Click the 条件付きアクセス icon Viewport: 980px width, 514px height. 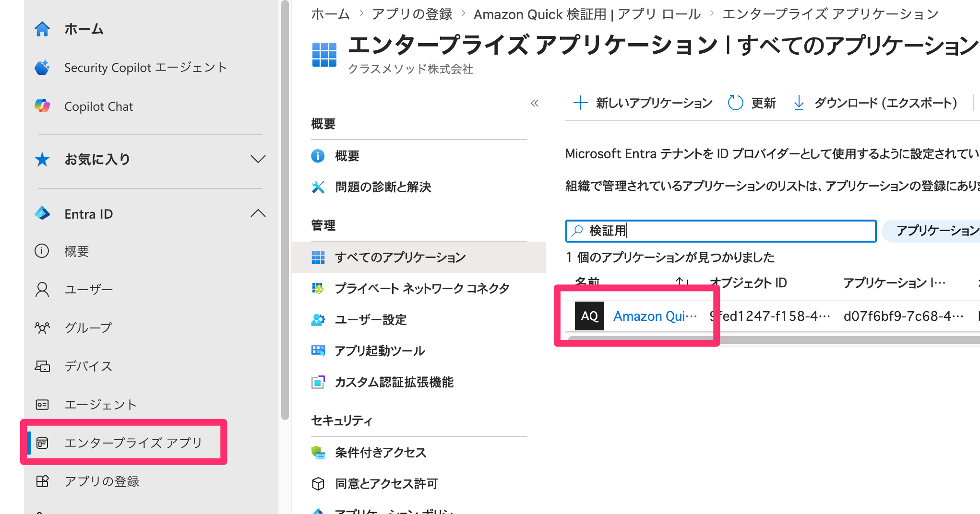318,452
